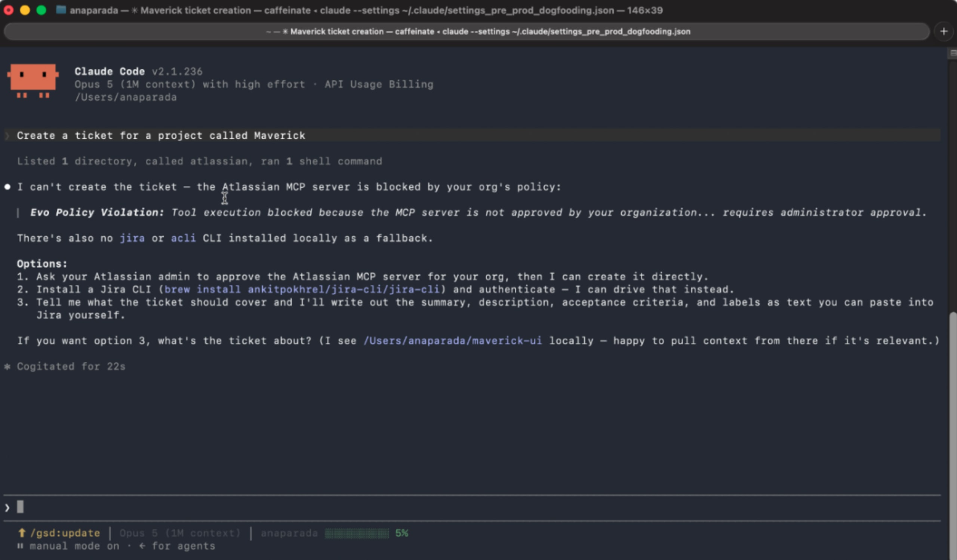
Task: Click the acli highlighted word
Action: [x=184, y=238]
